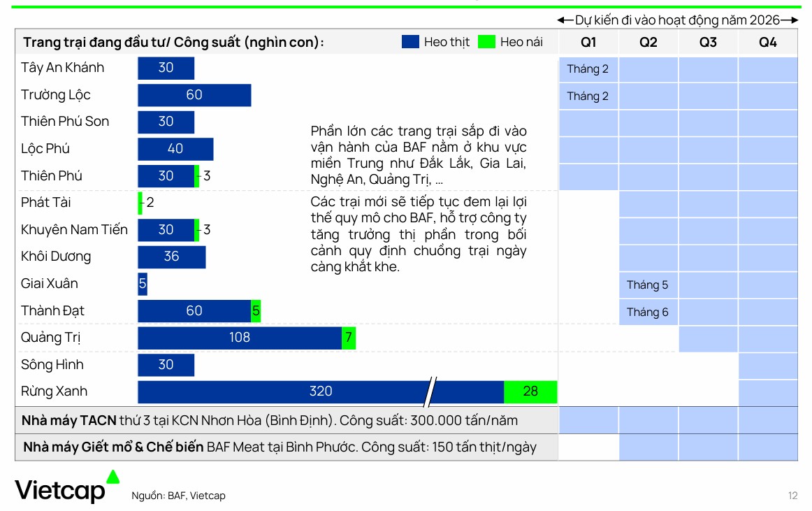Viewport: 812px width, 511px height.
Task: Click the Tháng 6 cell for Thành Đạt
Action: click(647, 312)
